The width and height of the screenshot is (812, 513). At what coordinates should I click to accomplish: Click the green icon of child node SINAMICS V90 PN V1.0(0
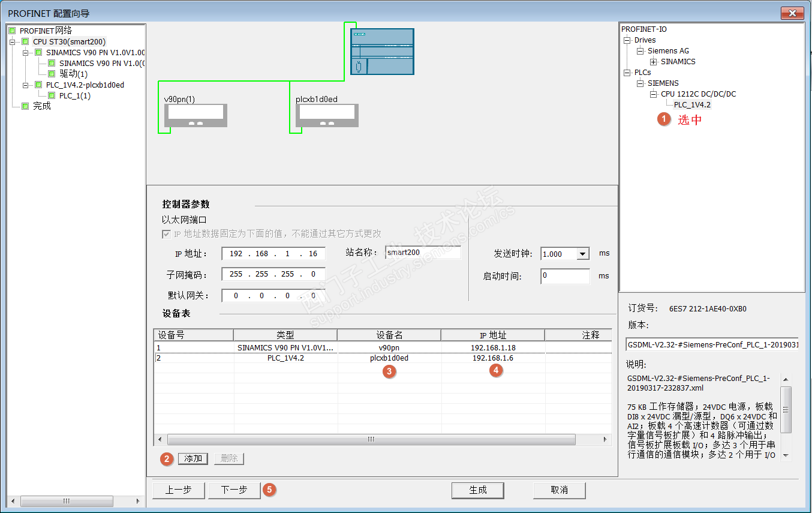[52, 63]
